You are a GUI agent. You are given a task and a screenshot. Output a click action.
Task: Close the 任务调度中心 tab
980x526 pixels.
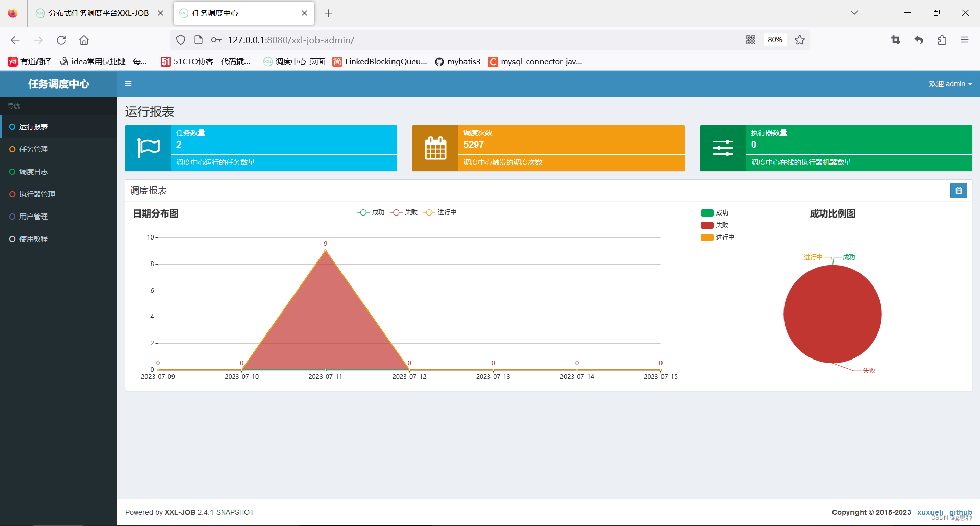pyautogui.click(x=305, y=13)
